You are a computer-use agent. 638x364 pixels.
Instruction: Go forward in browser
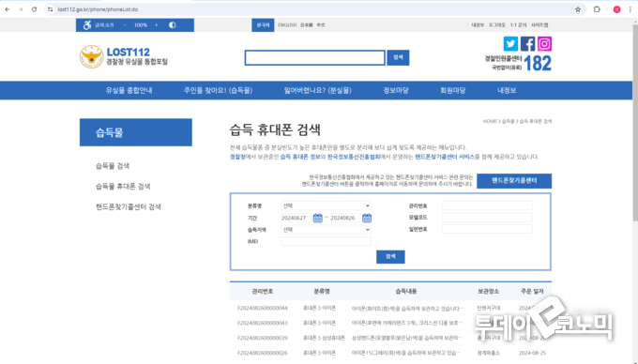(21, 9)
